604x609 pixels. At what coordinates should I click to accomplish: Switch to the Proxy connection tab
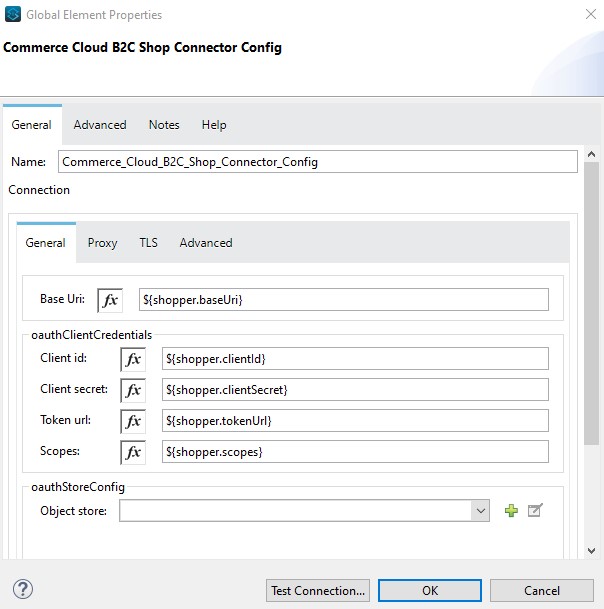[x=102, y=243]
